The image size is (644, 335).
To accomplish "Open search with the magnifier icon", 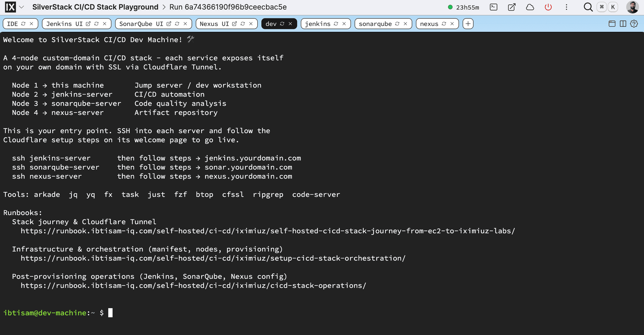I will coord(588,7).
